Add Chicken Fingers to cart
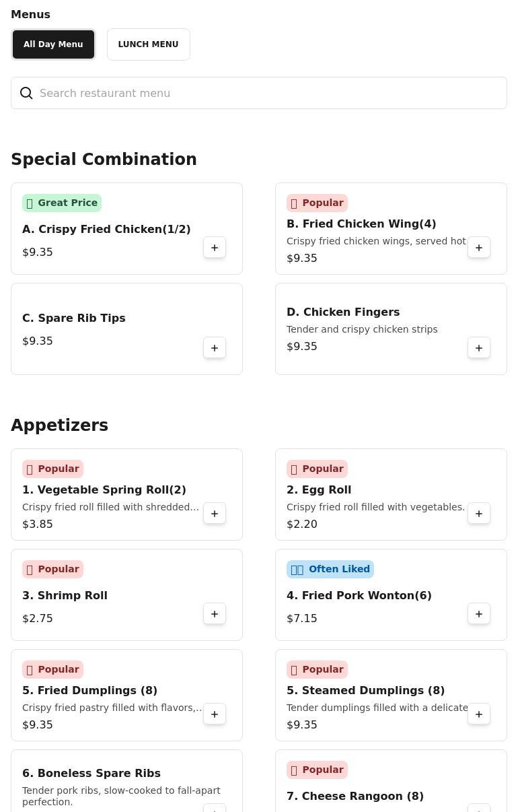Viewport: 518px width, 812px height. tap(479, 348)
